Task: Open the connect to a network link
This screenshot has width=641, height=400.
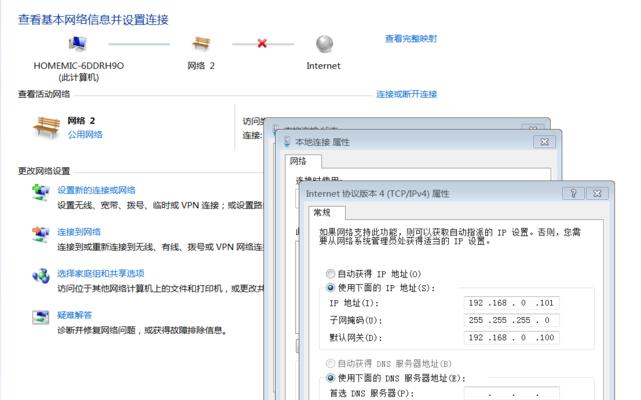Action: [x=79, y=232]
